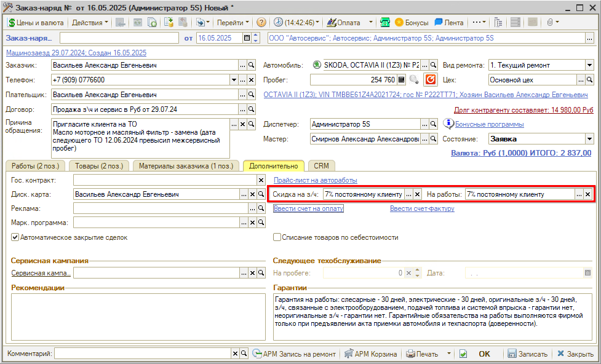Switch to the CRM tab
This screenshot has height=364, width=601.
(321, 166)
